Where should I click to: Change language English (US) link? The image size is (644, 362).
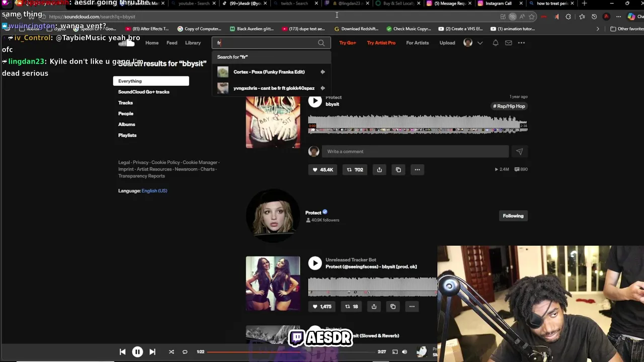coord(154,191)
